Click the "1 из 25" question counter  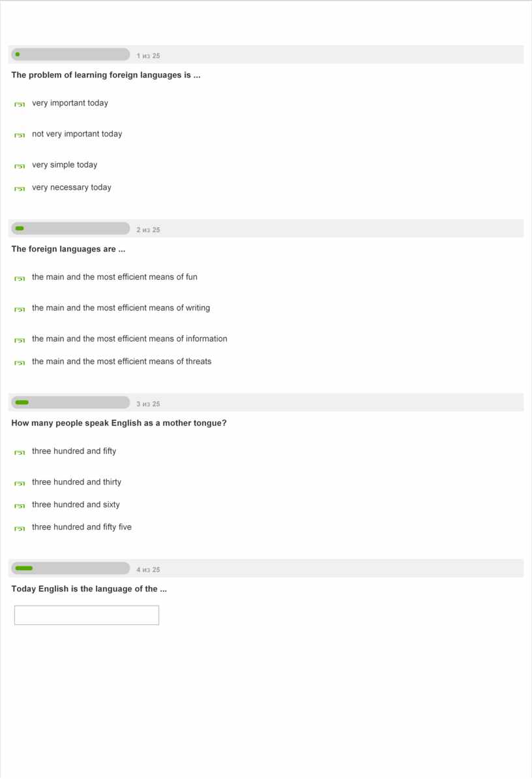(148, 56)
